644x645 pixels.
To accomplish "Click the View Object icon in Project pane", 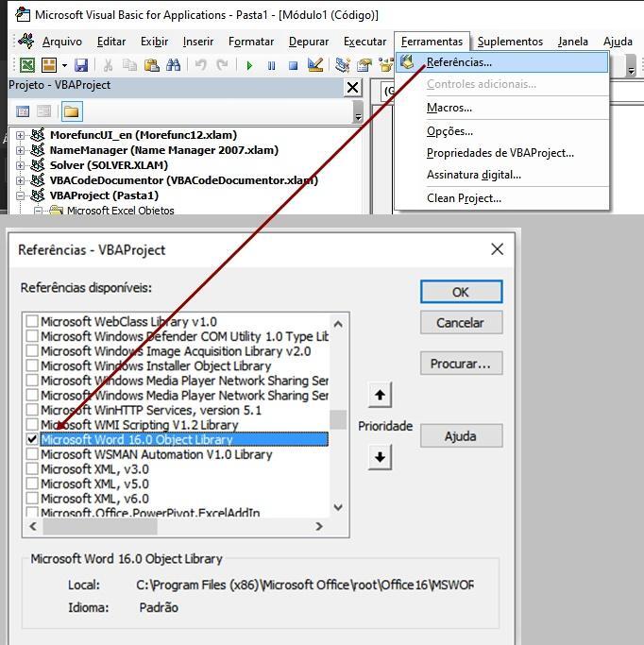I will coord(44,111).
